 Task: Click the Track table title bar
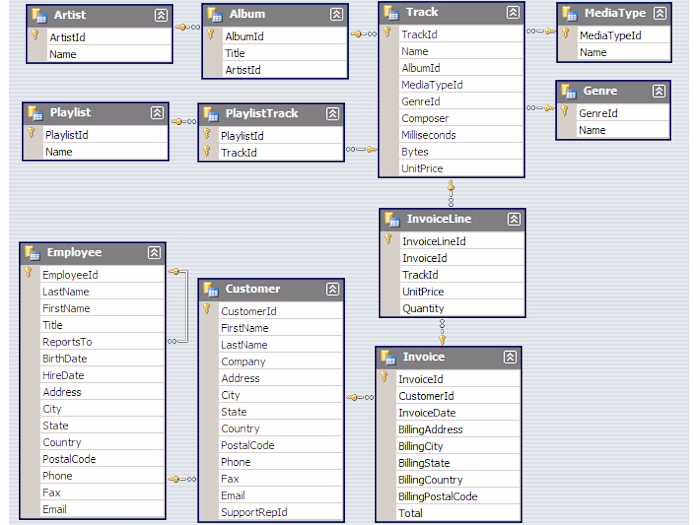coord(451,13)
